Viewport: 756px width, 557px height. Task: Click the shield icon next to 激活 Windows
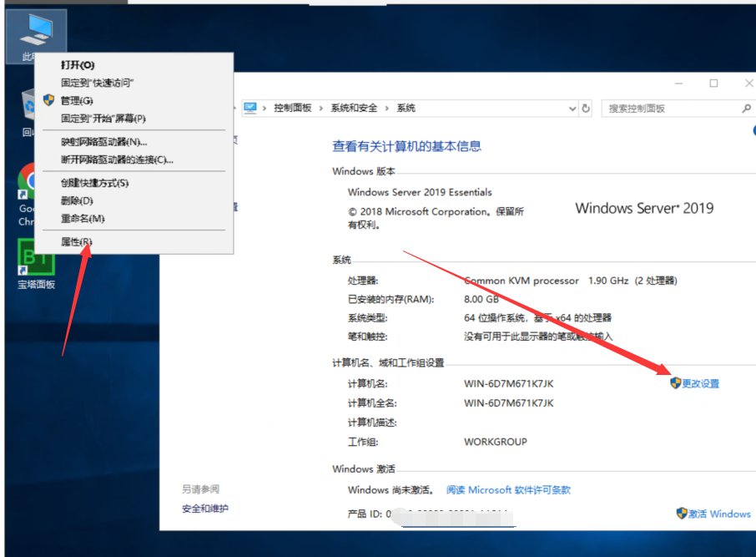pos(682,513)
